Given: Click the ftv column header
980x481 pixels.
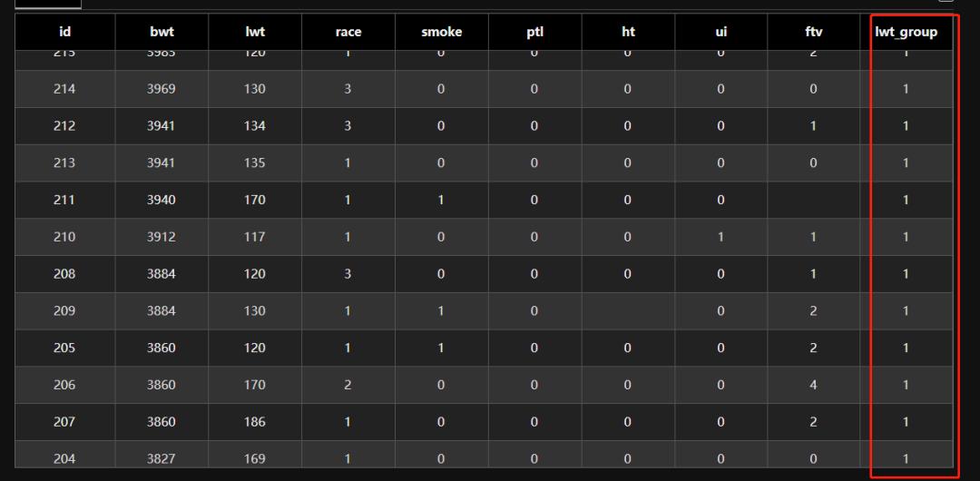Looking at the screenshot, I should pos(814,32).
